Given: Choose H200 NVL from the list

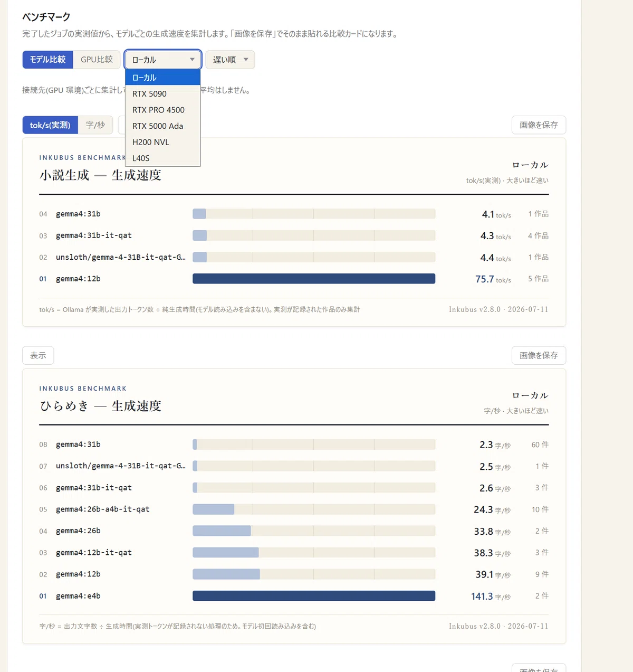Looking at the screenshot, I should coord(163,142).
